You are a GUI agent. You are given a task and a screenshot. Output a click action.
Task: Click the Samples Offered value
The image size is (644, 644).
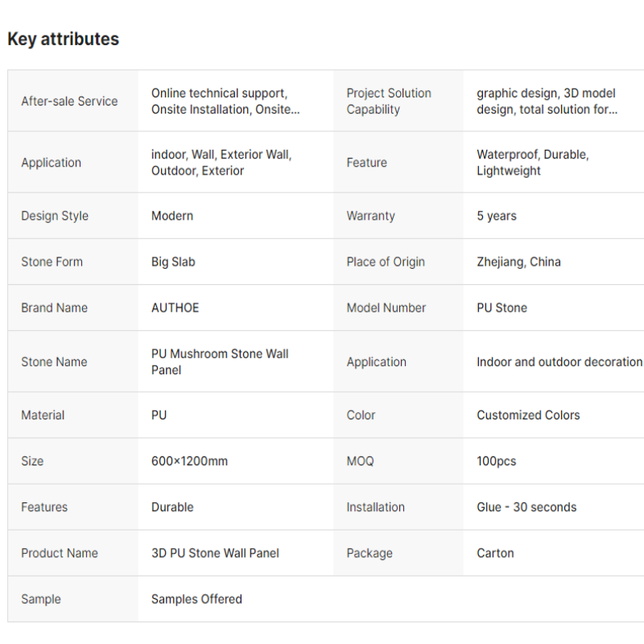(x=196, y=599)
